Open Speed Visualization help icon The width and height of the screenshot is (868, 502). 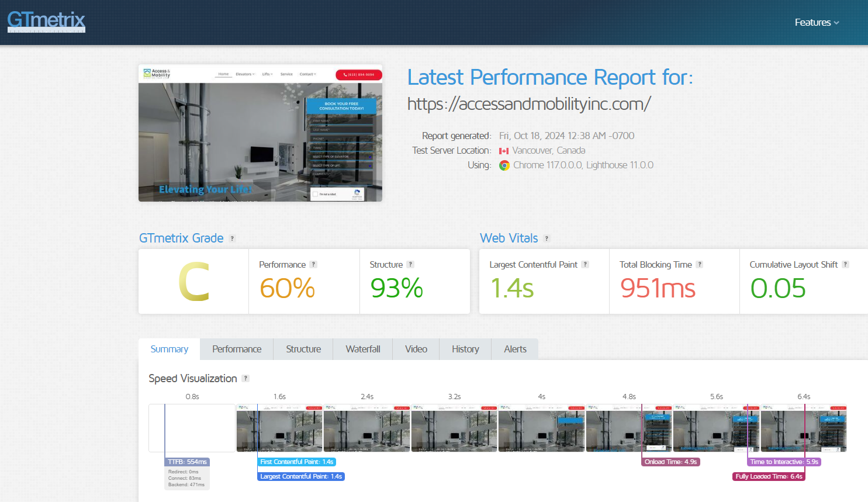click(x=245, y=379)
